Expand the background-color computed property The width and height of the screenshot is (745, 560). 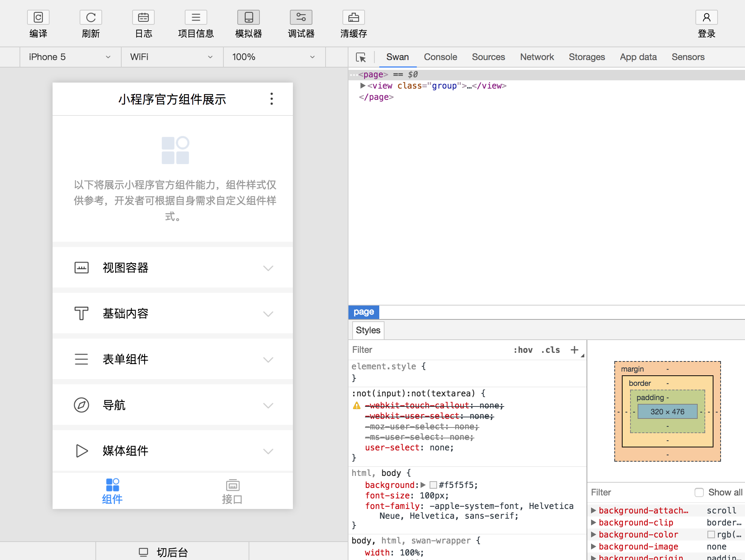pos(594,534)
